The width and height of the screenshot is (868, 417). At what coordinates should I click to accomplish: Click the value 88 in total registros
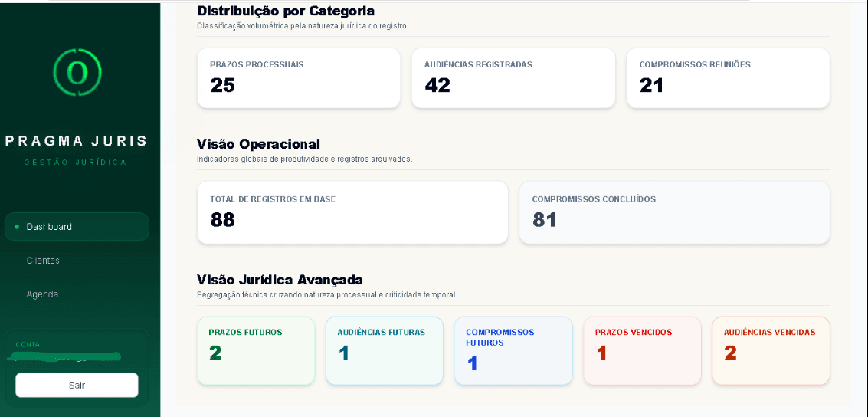point(222,220)
